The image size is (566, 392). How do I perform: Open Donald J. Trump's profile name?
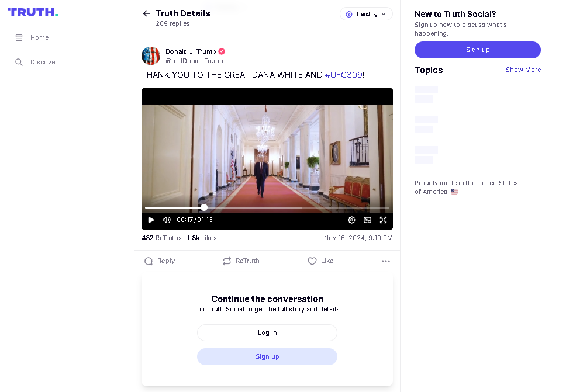pos(191,51)
